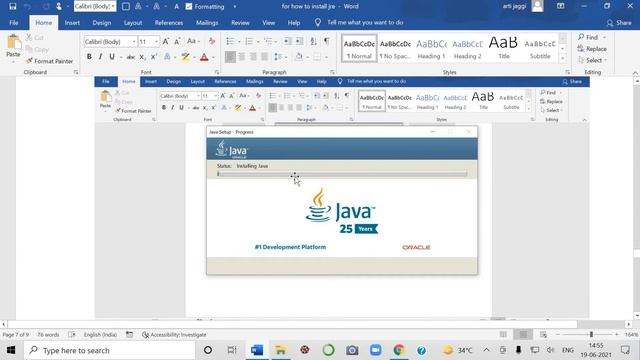Click the Tell me what you want to do box

pyautogui.click(x=360, y=22)
